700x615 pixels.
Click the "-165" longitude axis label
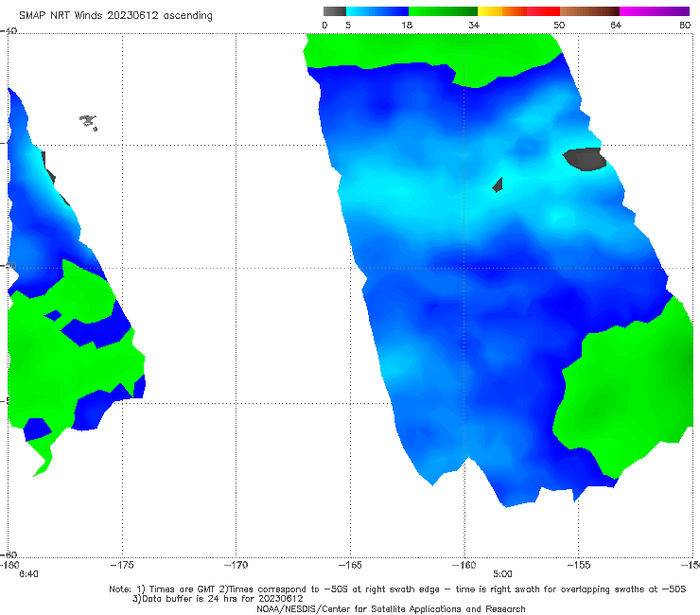coord(350,565)
